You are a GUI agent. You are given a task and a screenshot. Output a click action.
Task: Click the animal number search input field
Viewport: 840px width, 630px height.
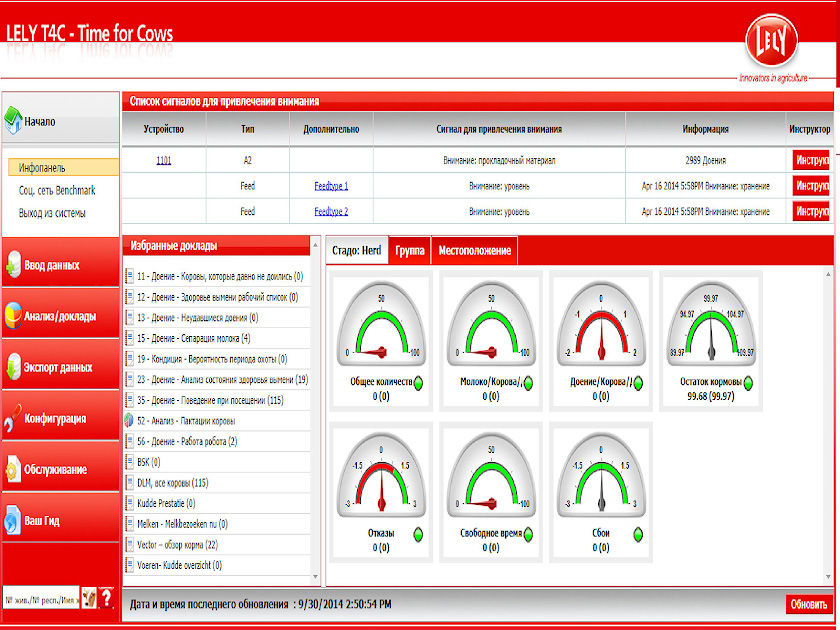41,598
